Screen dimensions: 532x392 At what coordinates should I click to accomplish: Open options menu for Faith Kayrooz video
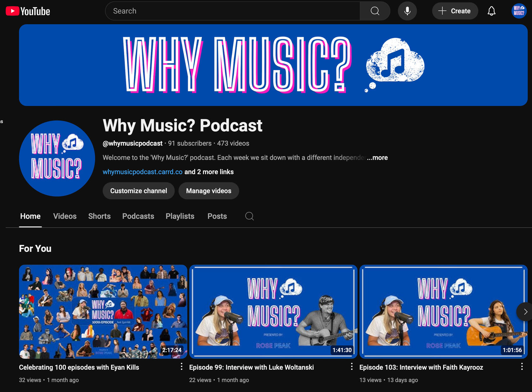[522, 366]
